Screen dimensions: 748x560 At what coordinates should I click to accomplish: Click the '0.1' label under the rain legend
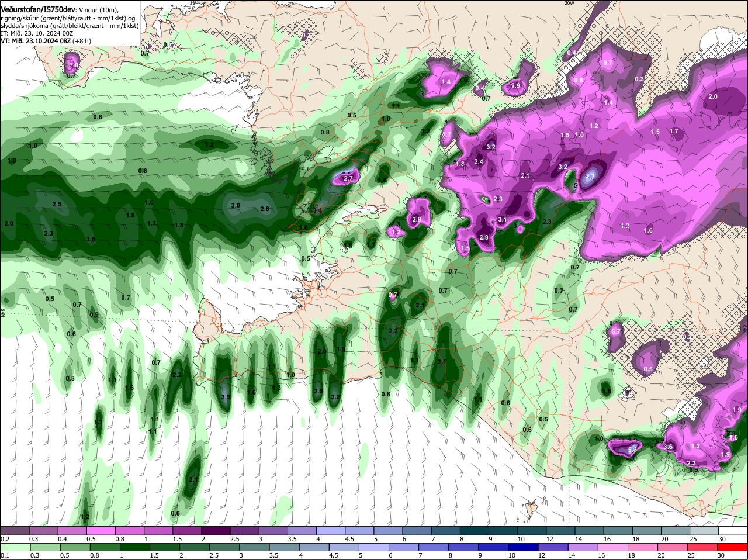(5, 555)
